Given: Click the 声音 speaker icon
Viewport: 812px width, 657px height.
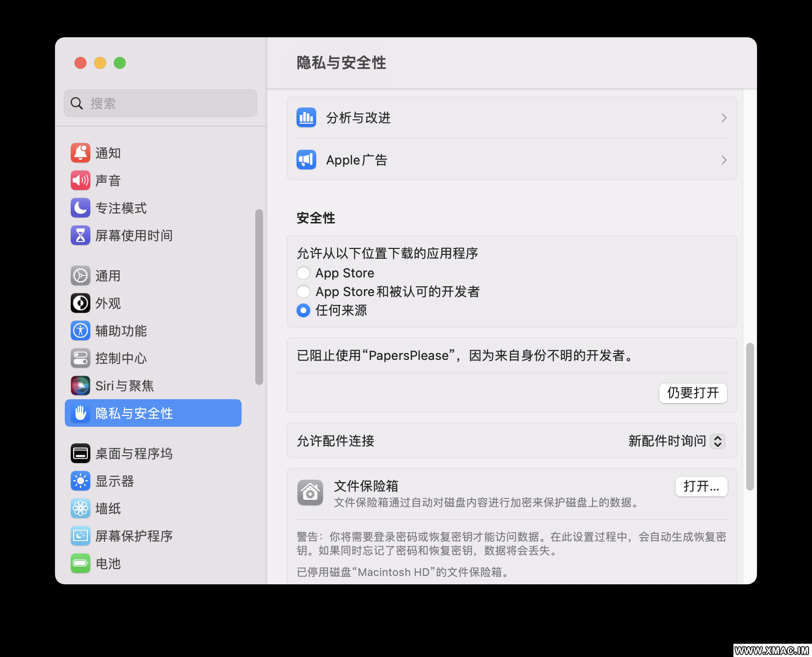Looking at the screenshot, I should (81, 180).
